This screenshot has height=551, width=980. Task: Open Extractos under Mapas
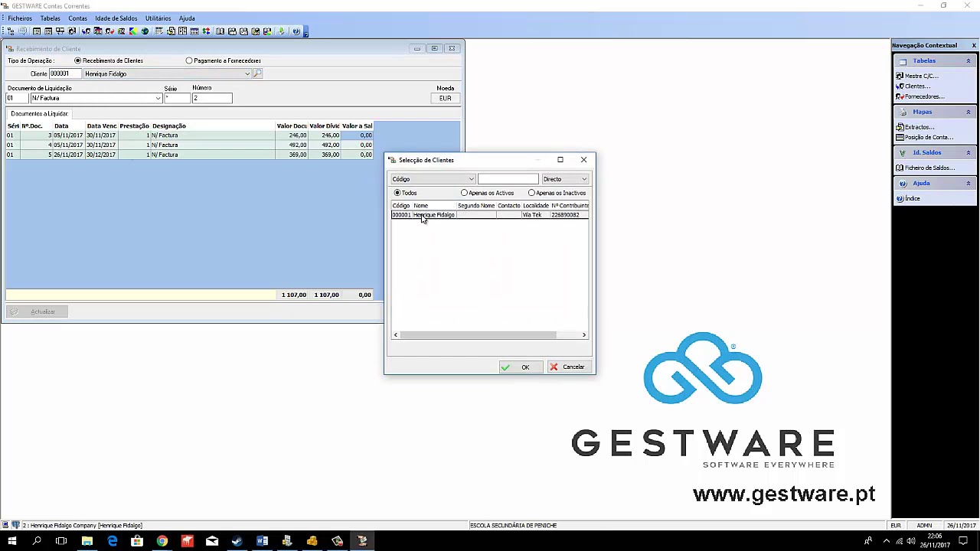coord(919,127)
